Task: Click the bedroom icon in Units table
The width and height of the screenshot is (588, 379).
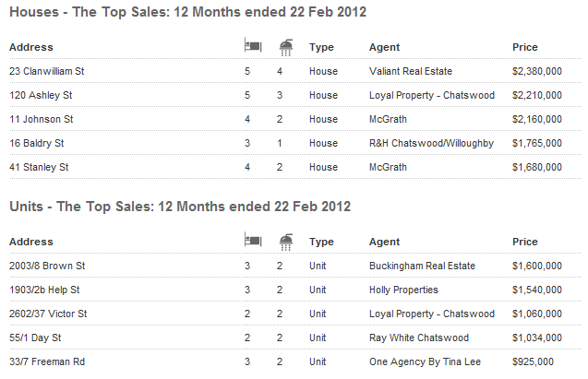Action: [253, 240]
